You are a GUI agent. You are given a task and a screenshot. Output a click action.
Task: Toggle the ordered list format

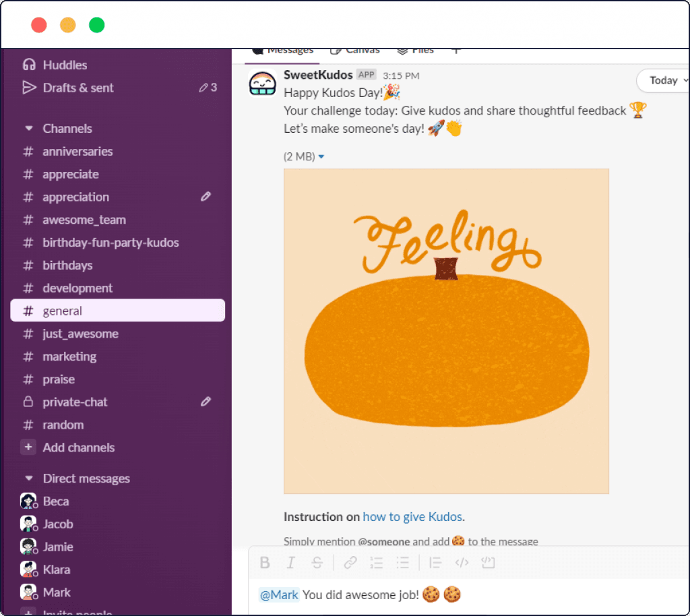tap(377, 563)
